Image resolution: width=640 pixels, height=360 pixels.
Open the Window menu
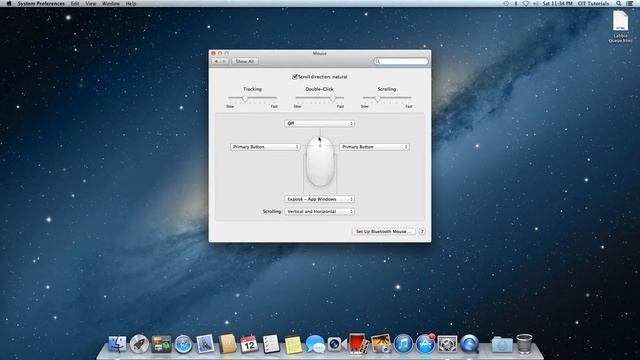pos(111,3)
